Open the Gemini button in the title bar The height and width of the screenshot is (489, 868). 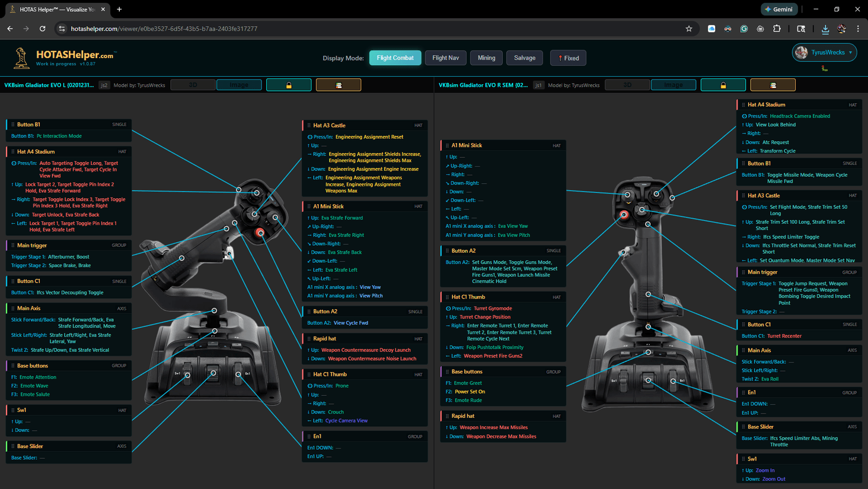point(778,9)
